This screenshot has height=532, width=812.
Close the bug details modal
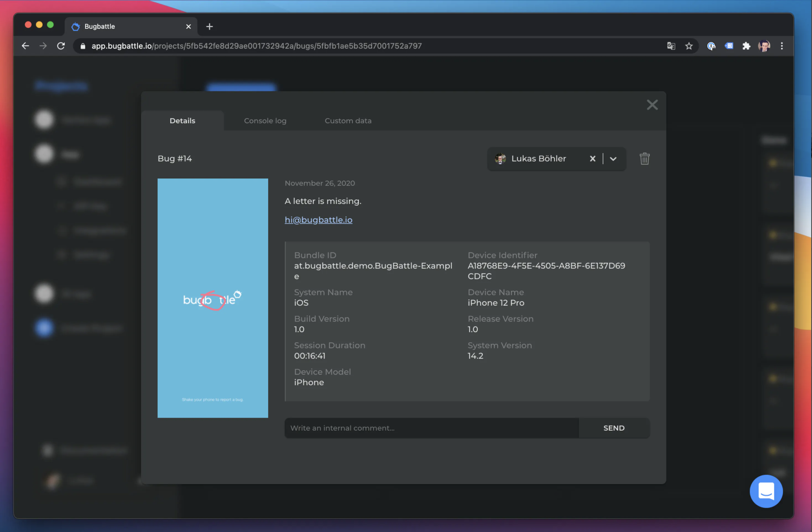(x=652, y=105)
